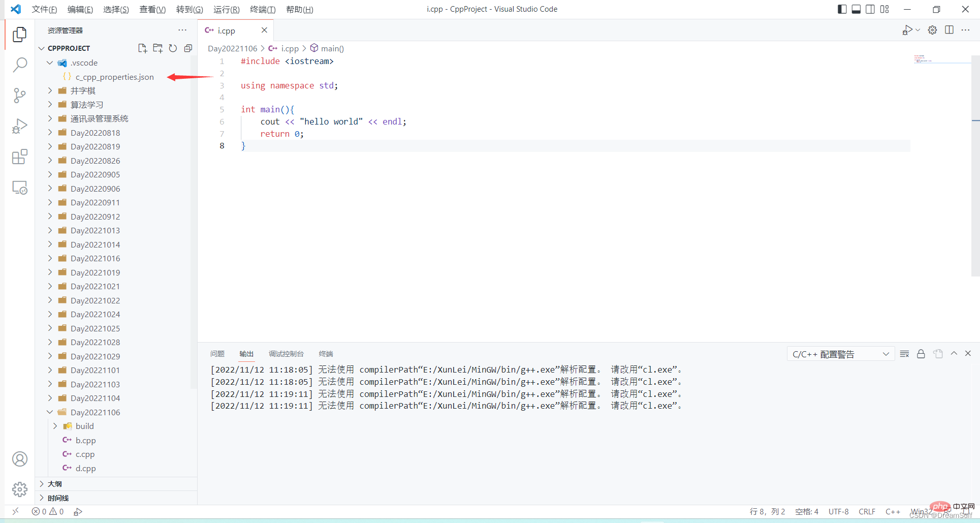
Task: Collapse all folders in explorer
Action: click(x=188, y=48)
